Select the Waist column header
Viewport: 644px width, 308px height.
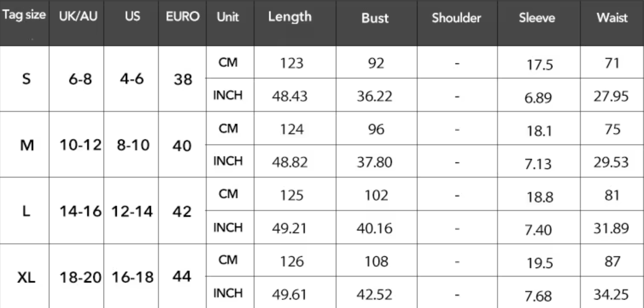[612, 18]
